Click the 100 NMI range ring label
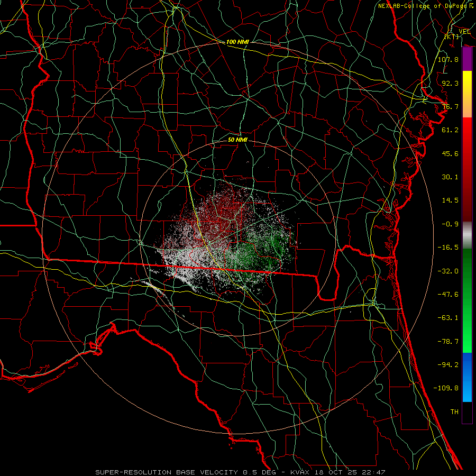 tap(237, 42)
